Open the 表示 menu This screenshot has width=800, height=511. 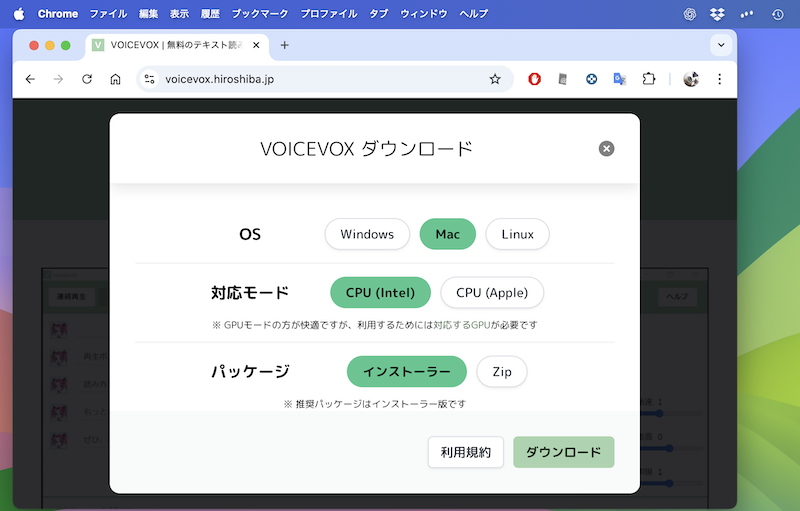point(179,14)
